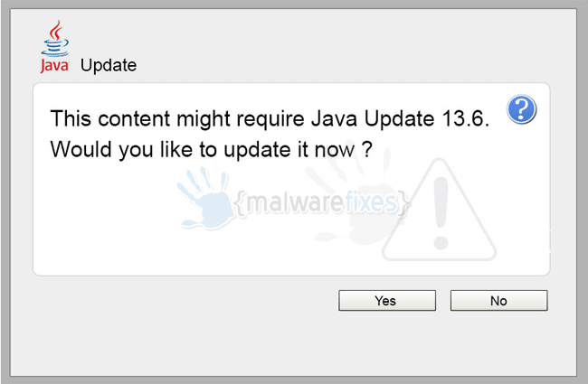Click the exclamation mark inside the triangle
This screenshot has width=588, height=384.
tap(441, 213)
